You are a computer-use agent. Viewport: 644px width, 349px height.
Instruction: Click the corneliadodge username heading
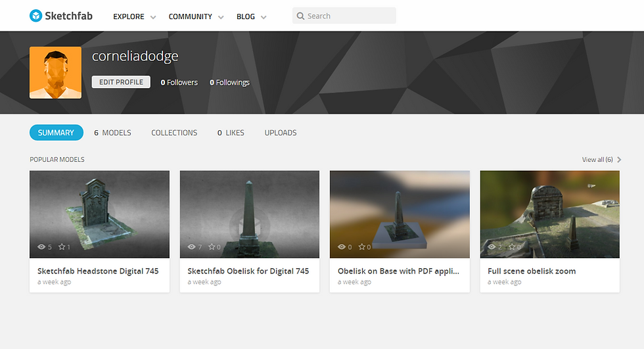pyautogui.click(x=135, y=57)
